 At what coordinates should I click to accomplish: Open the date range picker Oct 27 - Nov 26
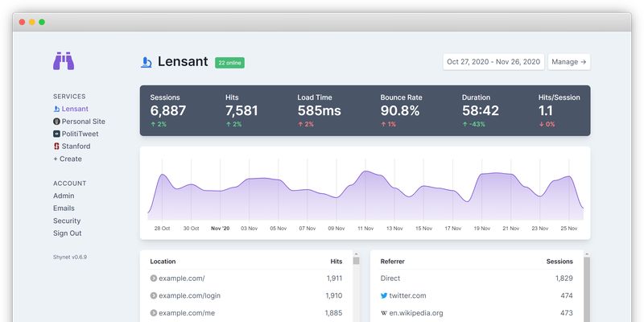tap(493, 62)
